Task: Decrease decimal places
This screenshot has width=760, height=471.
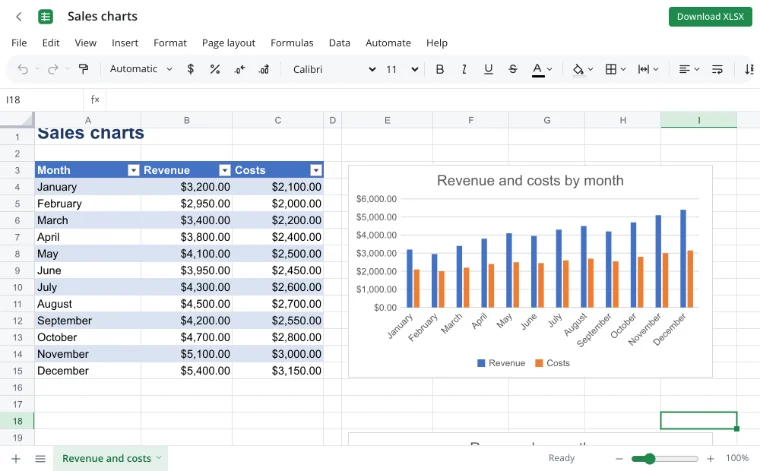Action: point(239,69)
